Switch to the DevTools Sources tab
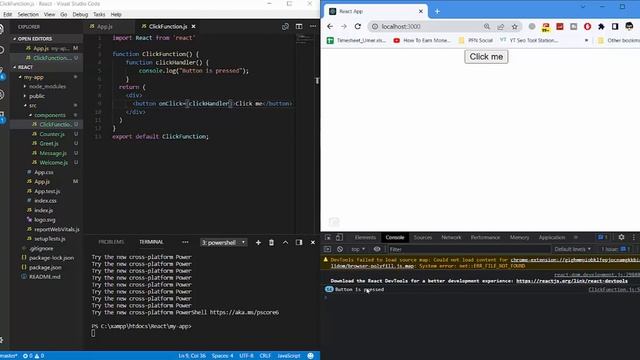This screenshot has width=640, height=360. [422, 238]
